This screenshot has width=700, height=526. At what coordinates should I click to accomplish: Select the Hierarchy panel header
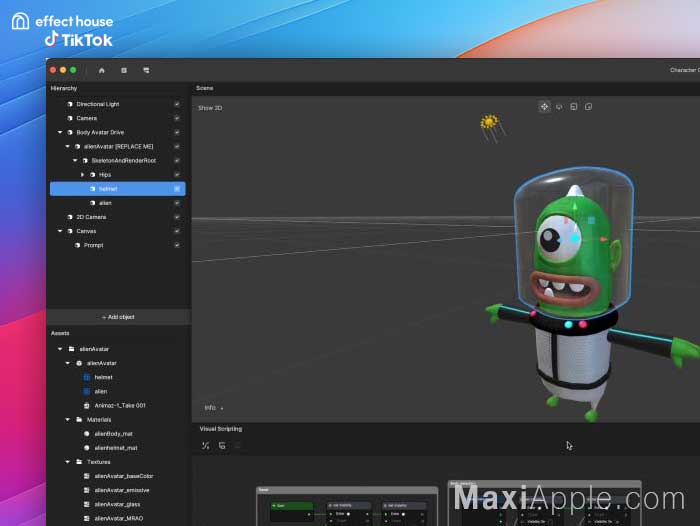pos(64,88)
